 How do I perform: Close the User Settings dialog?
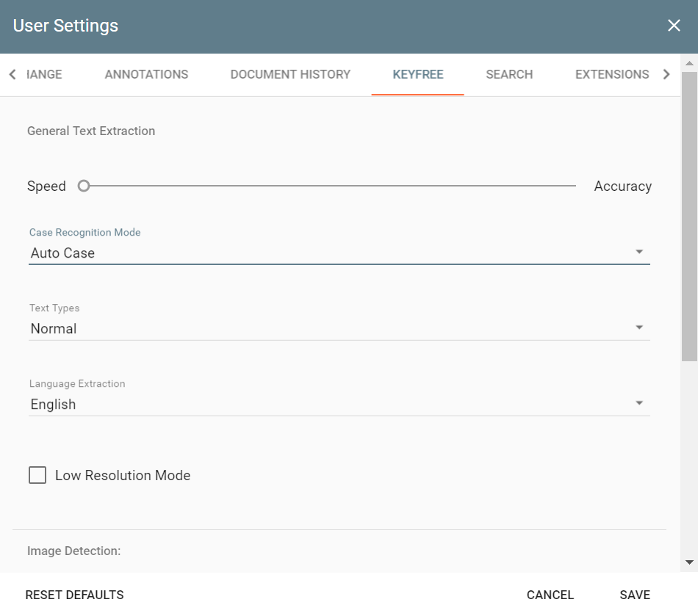pyautogui.click(x=674, y=25)
